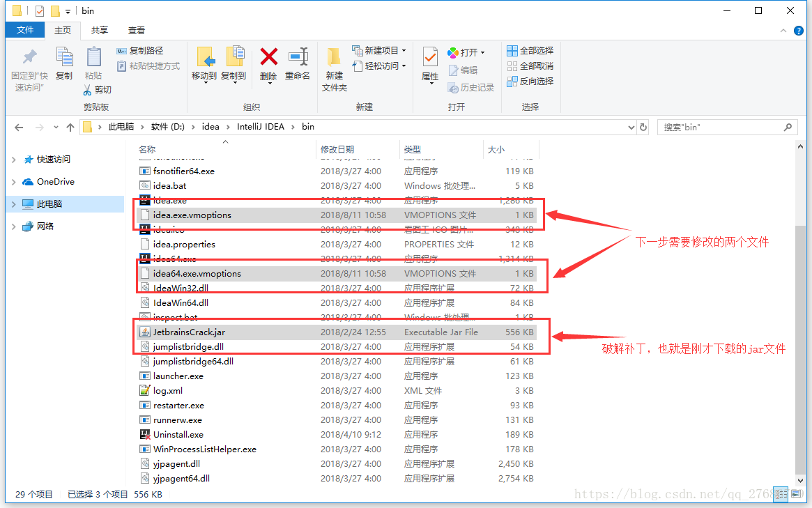
Task: Click the Copy icon in ribbon
Action: 64,57
